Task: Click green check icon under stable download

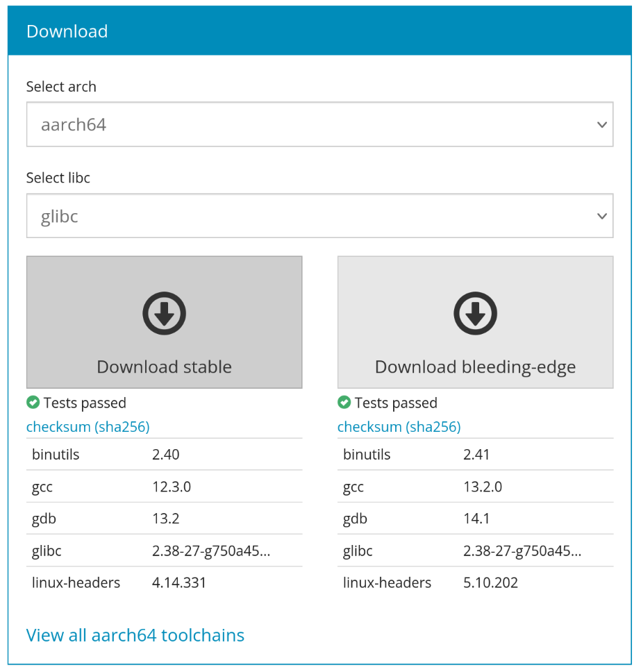Action: [x=33, y=403]
